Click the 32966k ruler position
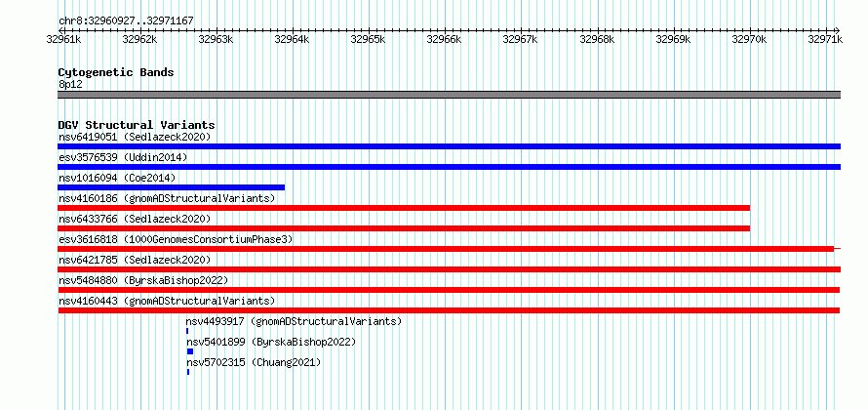This screenshot has height=410, width=868. tap(445, 39)
